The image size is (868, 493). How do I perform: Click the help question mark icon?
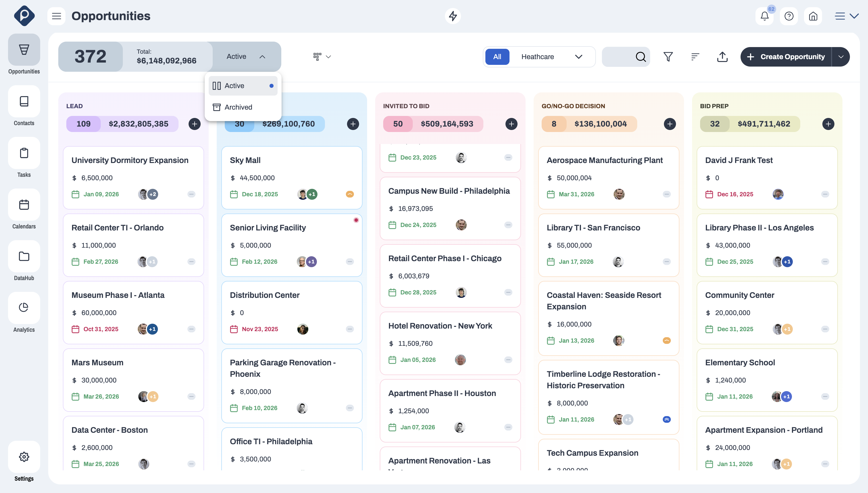pos(789,16)
